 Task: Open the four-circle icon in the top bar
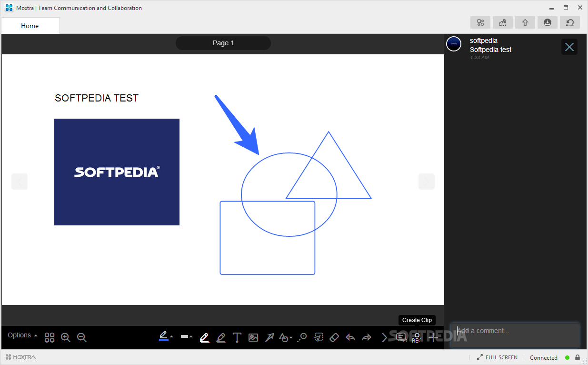pyautogui.click(x=480, y=22)
